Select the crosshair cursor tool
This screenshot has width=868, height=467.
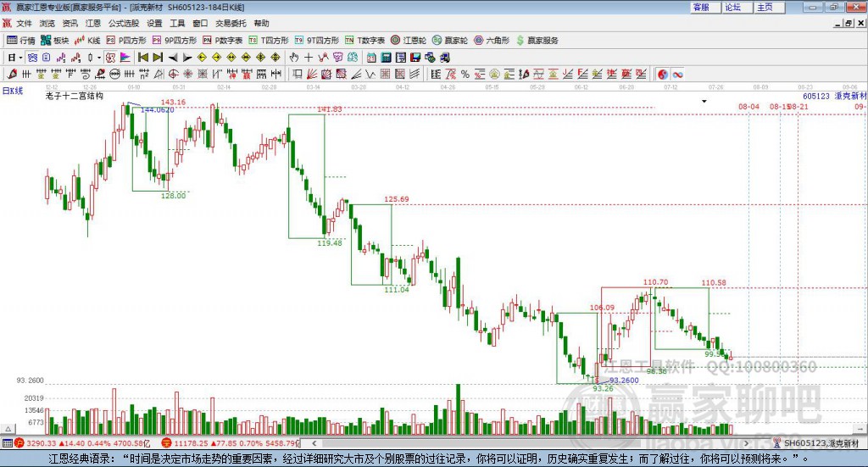point(309,58)
